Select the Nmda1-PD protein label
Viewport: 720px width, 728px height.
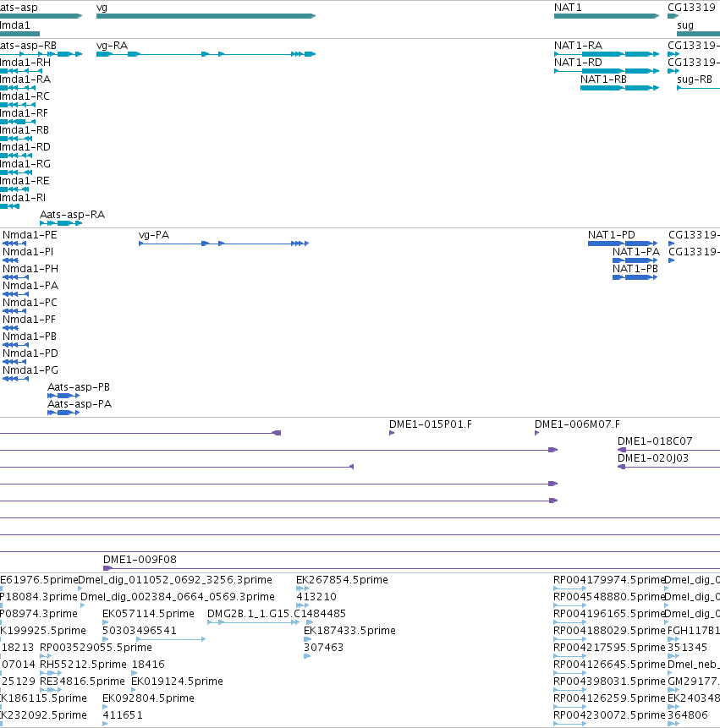click(x=30, y=353)
